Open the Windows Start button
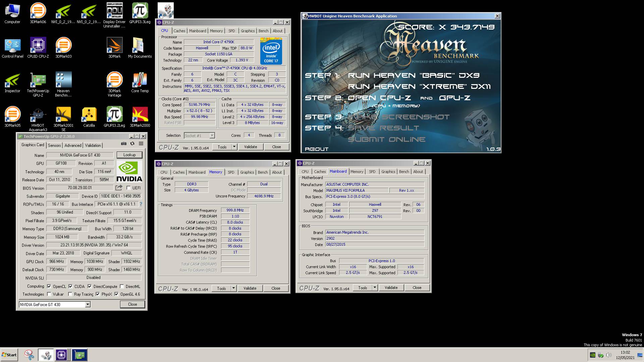The height and width of the screenshot is (362, 644). 9,355
